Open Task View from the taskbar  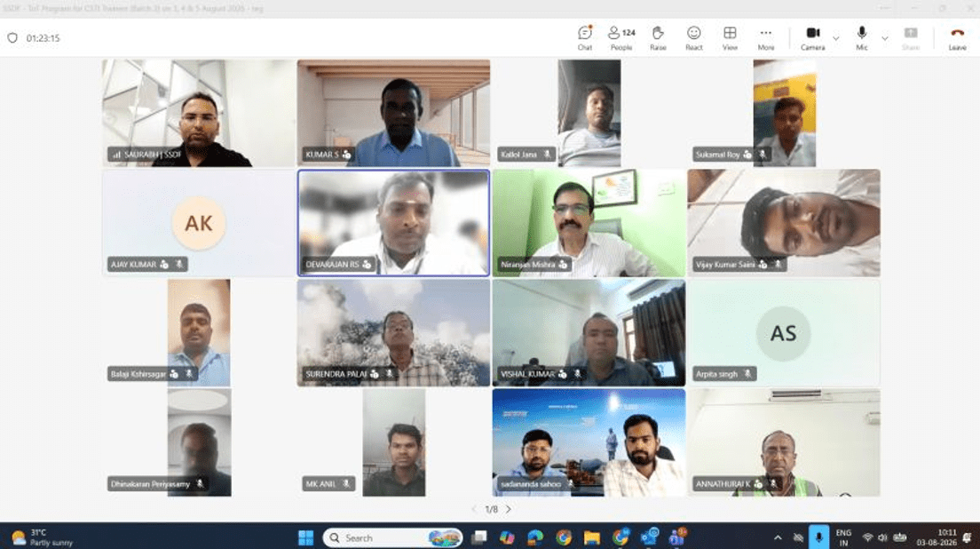479,537
